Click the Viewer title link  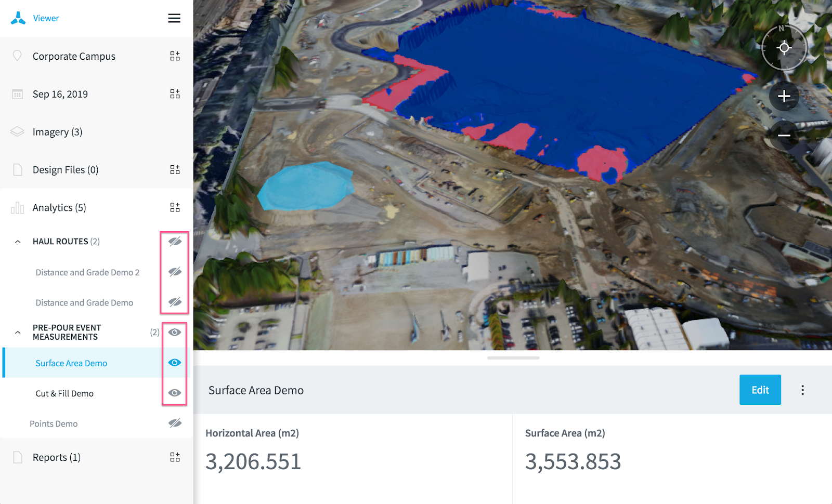point(46,18)
